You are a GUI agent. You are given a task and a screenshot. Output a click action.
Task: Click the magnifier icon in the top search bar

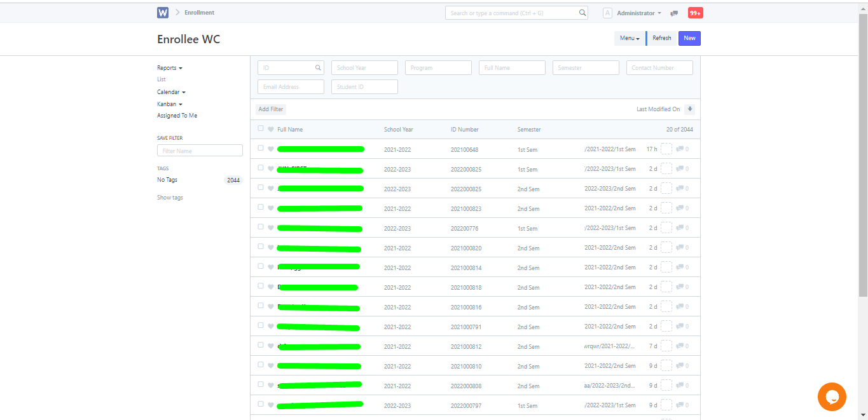tap(582, 13)
